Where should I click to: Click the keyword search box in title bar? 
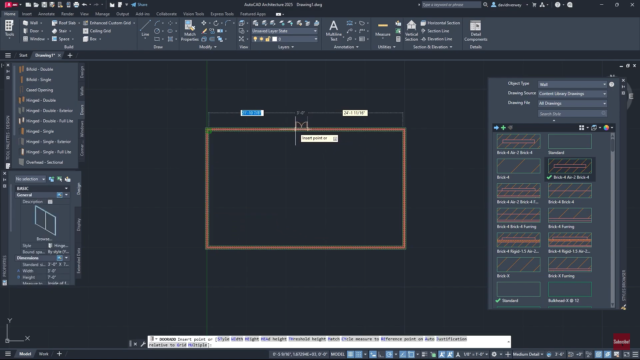(451, 5)
